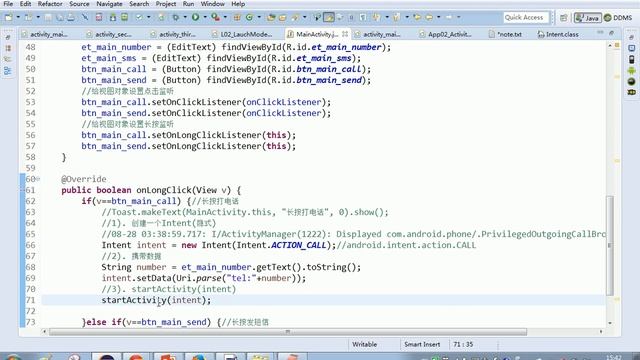Click the Open Type folder icon
This screenshot has width=640, height=360.
pos(271,17)
